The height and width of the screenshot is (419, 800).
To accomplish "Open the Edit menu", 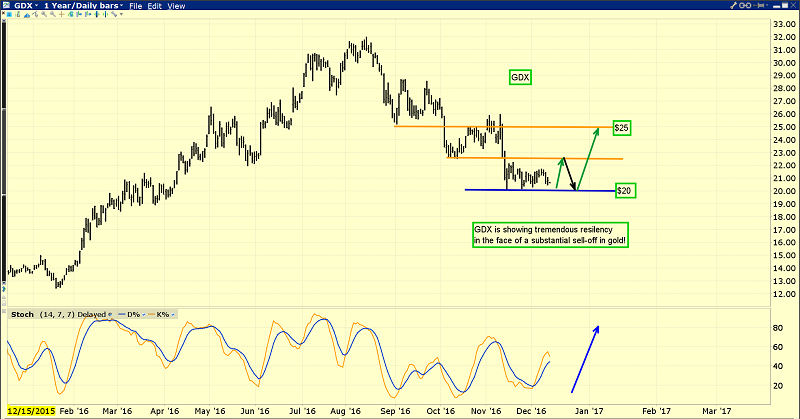I will [155, 6].
